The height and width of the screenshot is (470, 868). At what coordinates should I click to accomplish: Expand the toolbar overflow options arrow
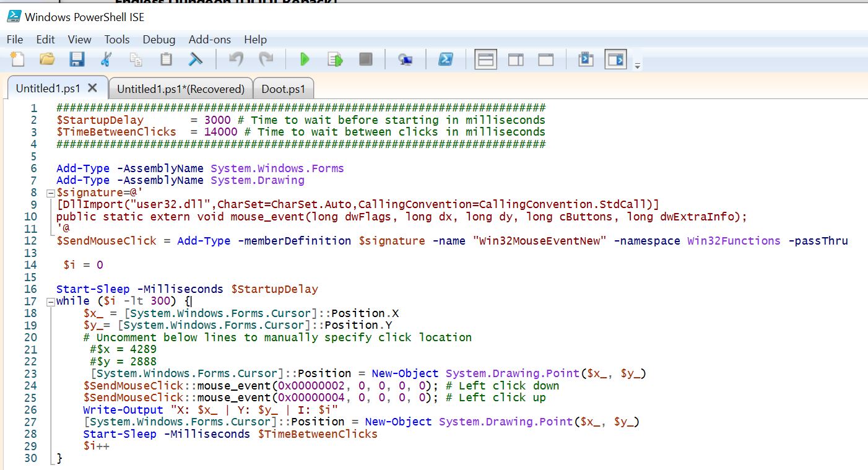point(638,65)
